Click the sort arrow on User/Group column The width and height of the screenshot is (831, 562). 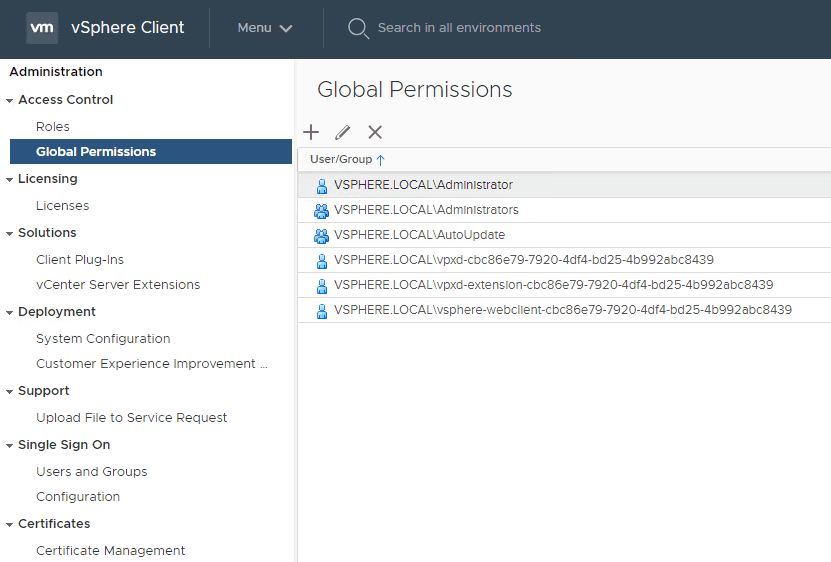pos(381,160)
